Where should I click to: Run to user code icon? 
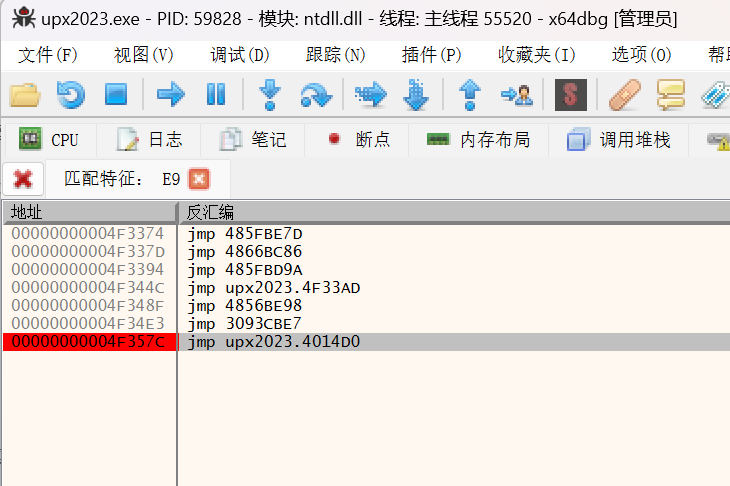point(516,95)
